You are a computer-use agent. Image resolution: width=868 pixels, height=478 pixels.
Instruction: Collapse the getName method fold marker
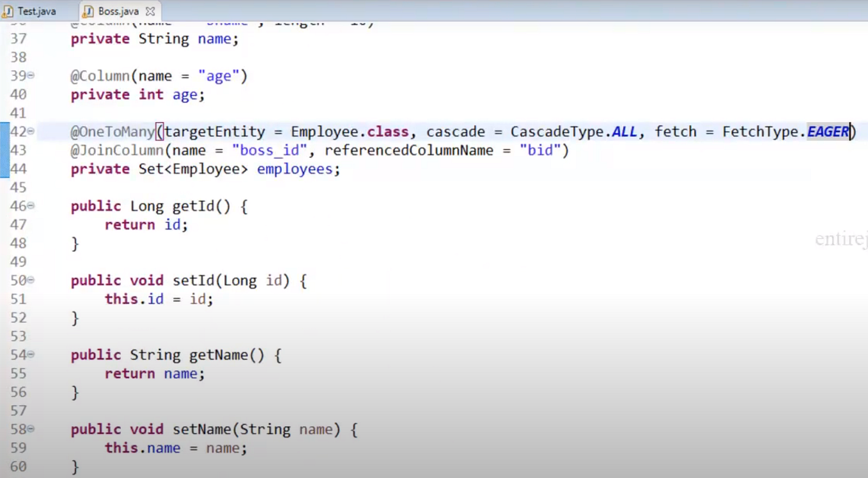pyautogui.click(x=29, y=355)
